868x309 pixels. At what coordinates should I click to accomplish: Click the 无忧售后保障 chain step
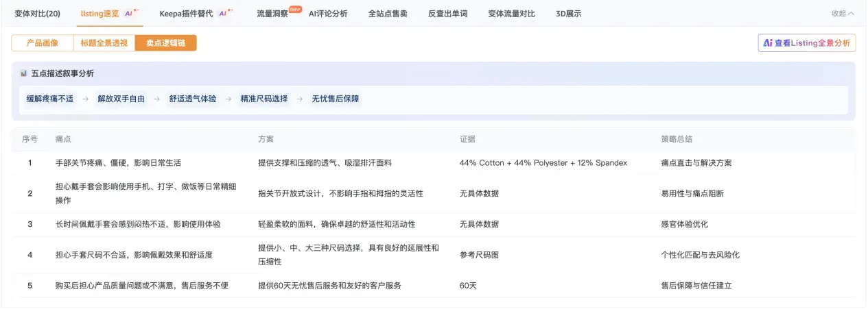[335, 99]
